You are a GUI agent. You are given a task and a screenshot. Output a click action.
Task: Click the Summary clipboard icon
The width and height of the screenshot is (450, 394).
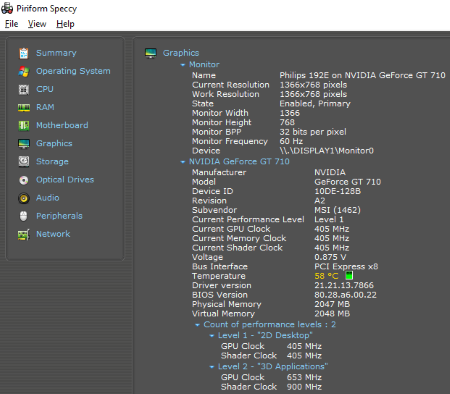(x=24, y=53)
